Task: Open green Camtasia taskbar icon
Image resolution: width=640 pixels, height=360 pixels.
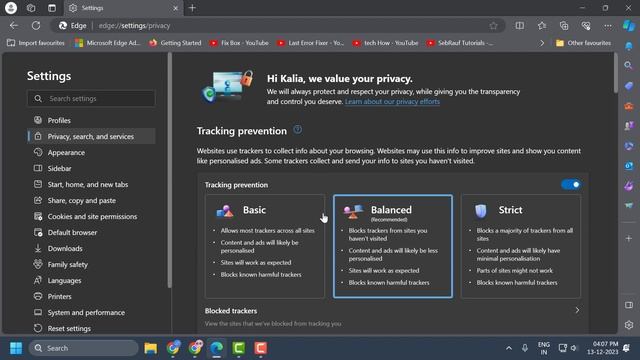Action: coord(238,348)
